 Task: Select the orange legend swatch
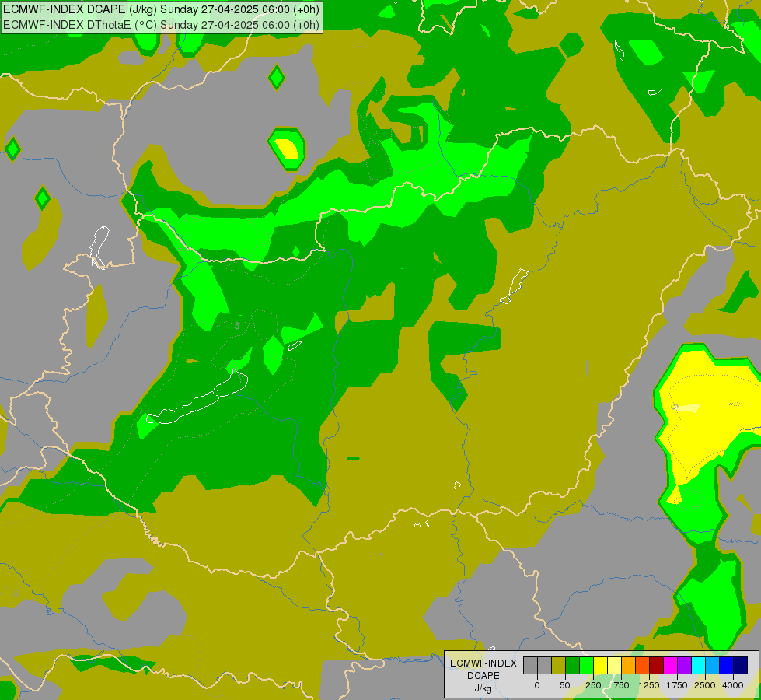pos(629,665)
